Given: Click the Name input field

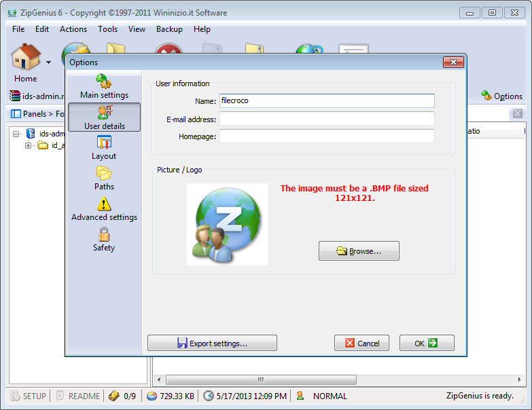Looking at the screenshot, I should [x=327, y=100].
